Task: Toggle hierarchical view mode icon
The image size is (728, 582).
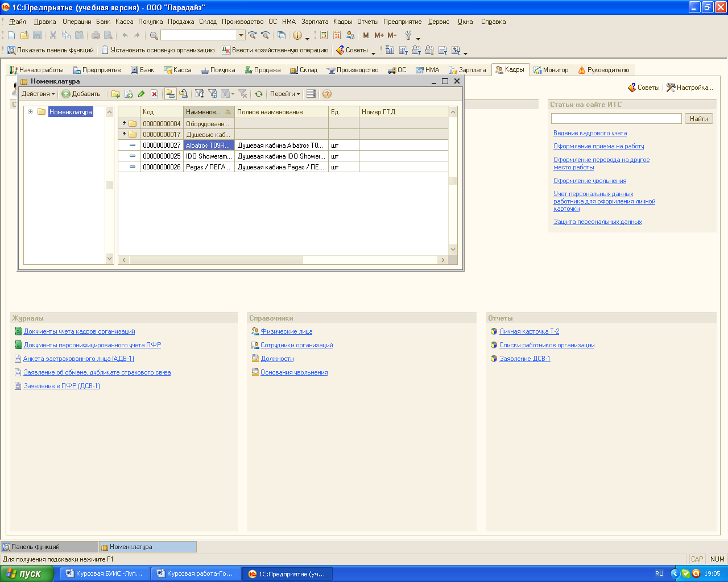Action: click(170, 94)
